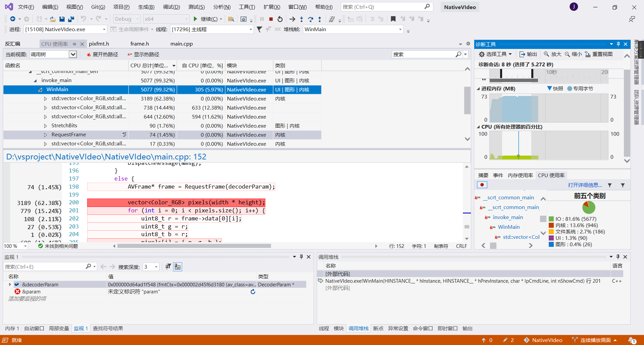This screenshot has height=345, width=644.
Task: Expand the RequestFrame row in the call tree
Action: point(45,135)
